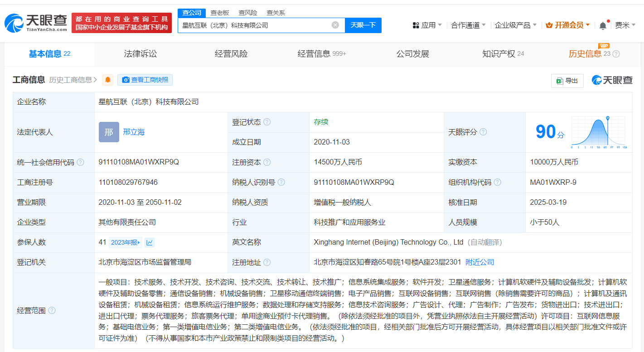
Task: Click help icon beside 注册资本
Action: (267, 162)
